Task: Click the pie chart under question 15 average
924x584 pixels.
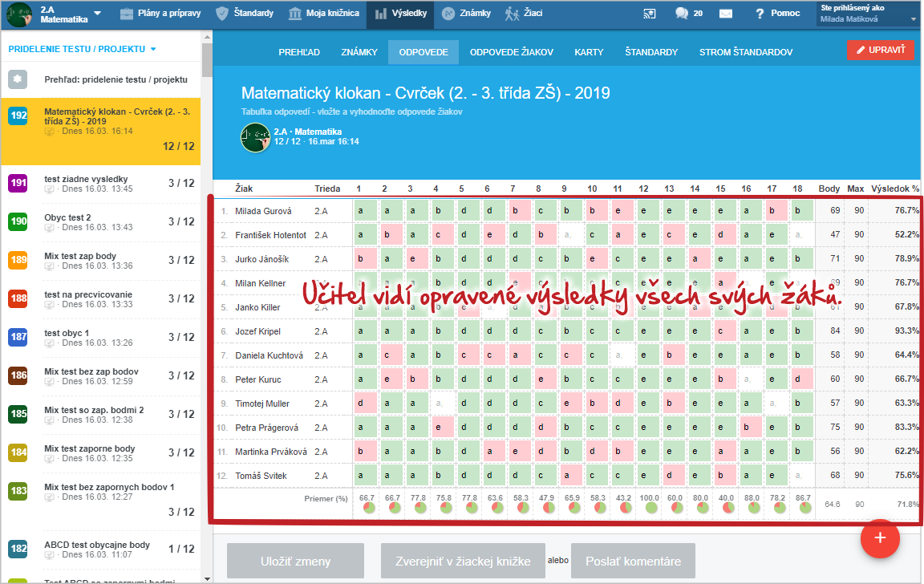Action: [728, 508]
